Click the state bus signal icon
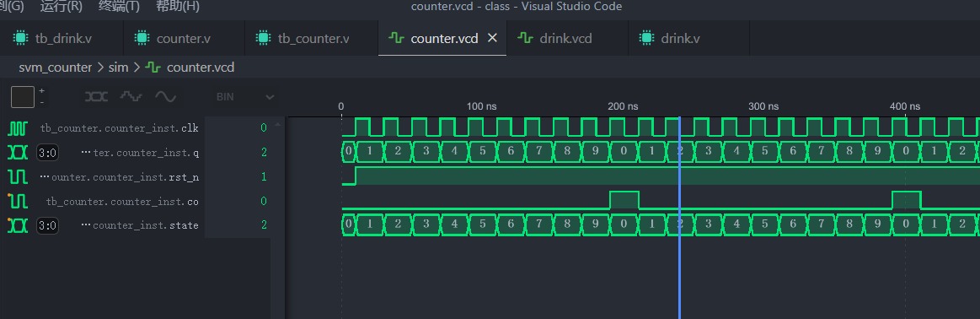980x319 pixels. [18, 225]
